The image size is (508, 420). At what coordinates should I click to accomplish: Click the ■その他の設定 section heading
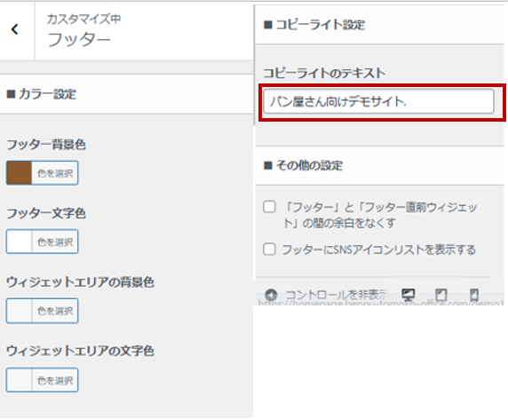point(303,165)
